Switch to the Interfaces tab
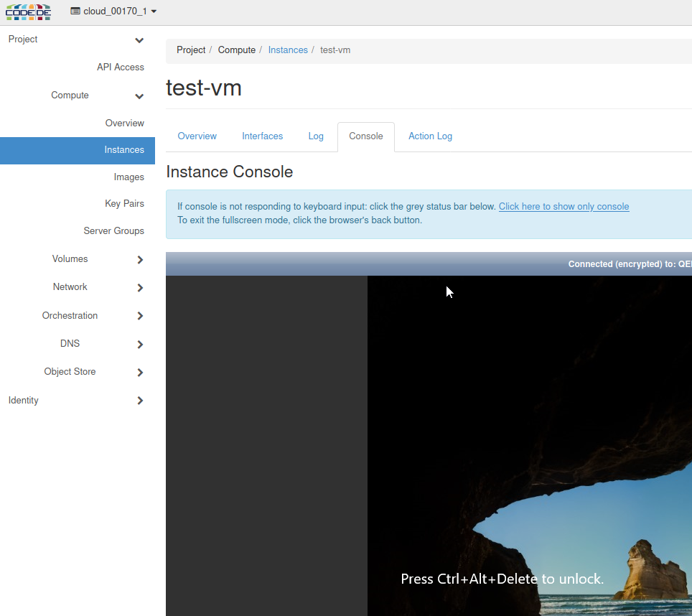Screen dimensions: 692x616 (262, 136)
